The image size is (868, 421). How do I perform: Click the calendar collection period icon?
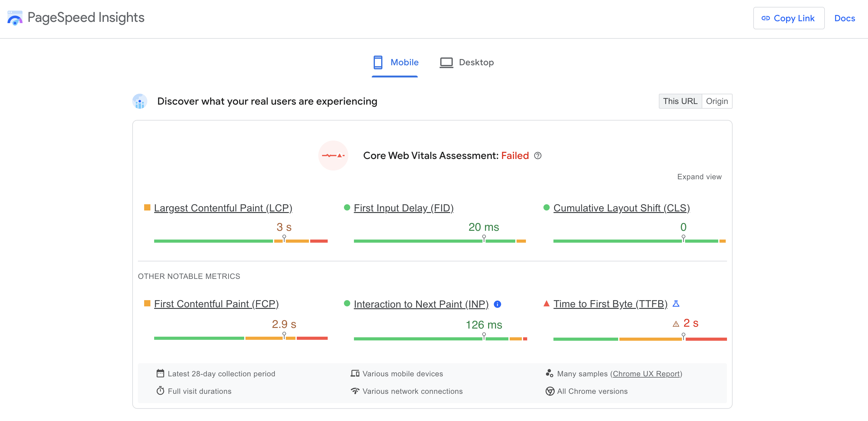tap(160, 373)
